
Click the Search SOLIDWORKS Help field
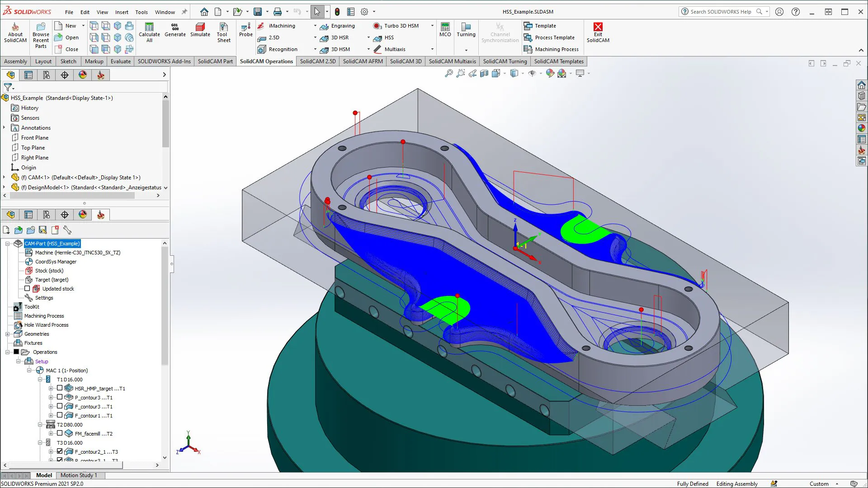pos(721,12)
